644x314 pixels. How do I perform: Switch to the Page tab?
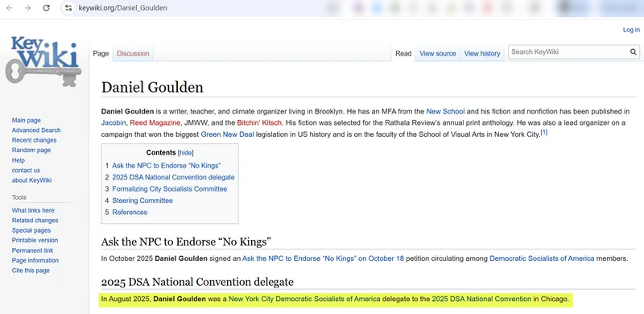coord(101,53)
